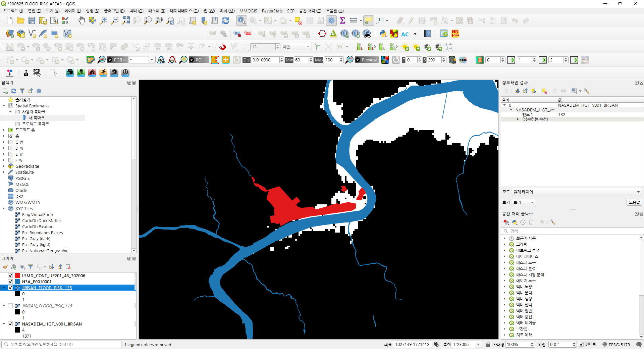Click the Zoom In magnifier tool
The width and height of the screenshot is (644, 349).
pos(104,21)
